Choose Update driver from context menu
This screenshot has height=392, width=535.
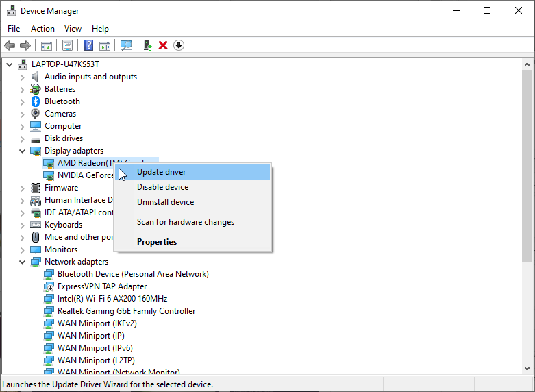point(161,172)
